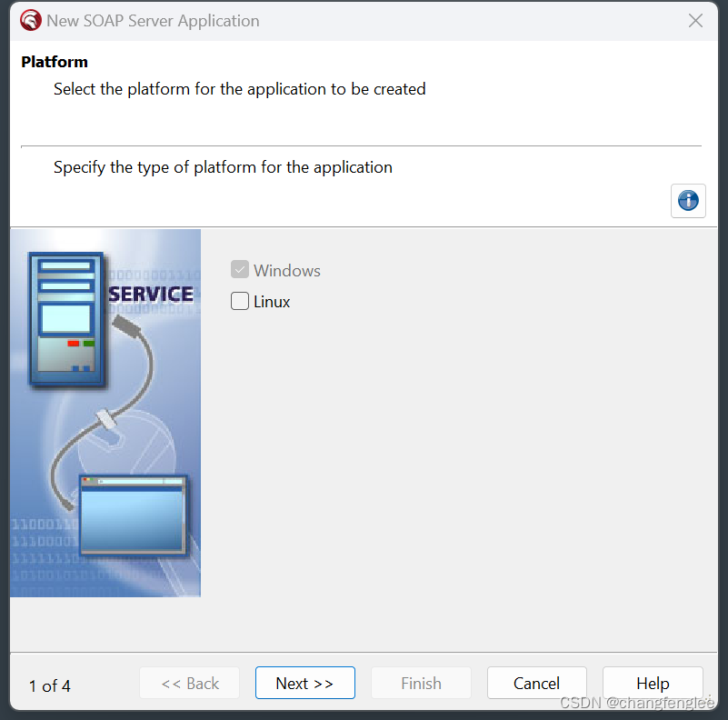Click the disabled << Back button
The width and height of the screenshot is (728, 720).
[x=189, y=683]
